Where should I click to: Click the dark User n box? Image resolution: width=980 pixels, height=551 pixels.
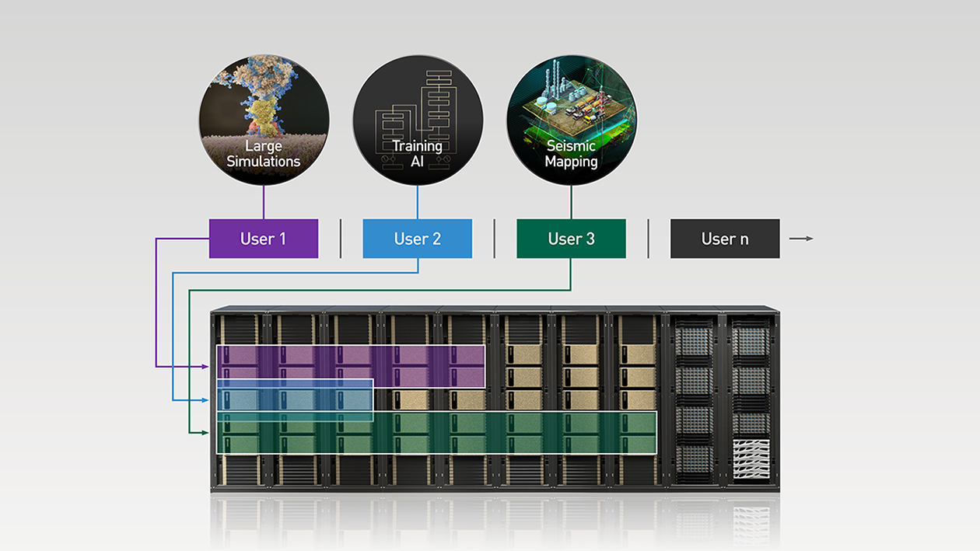(725, 239)
